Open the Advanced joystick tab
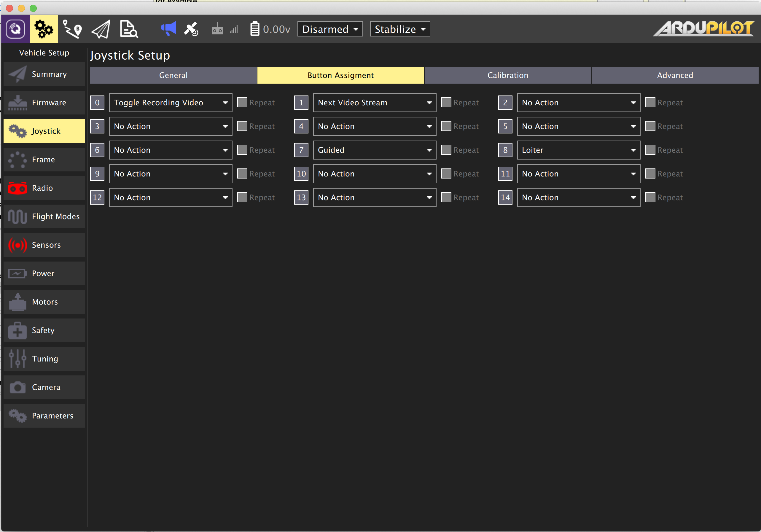761x532 pixels. pyautogui.click(x=675, y=75)
